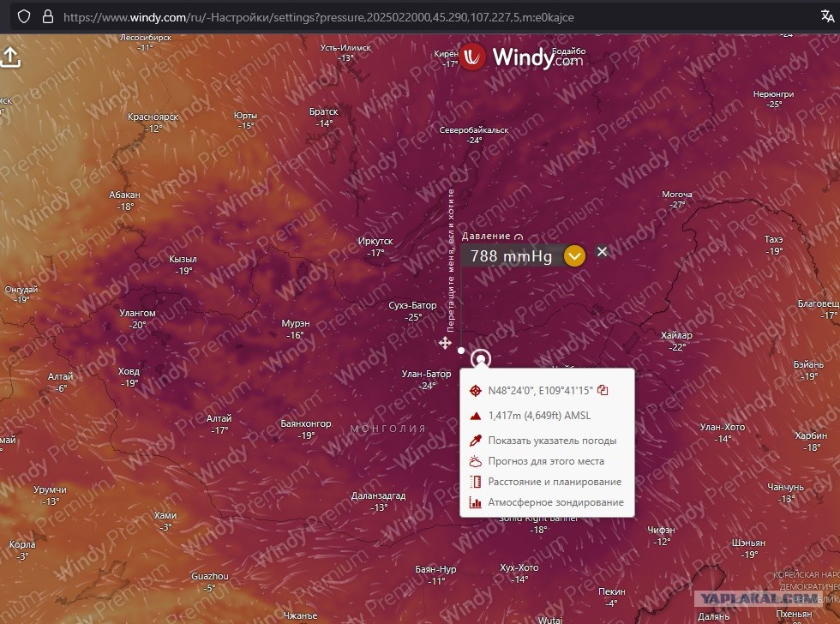Click the Улан-Батор city label
This screenshot has width=840, height=624.
(427, 374)
